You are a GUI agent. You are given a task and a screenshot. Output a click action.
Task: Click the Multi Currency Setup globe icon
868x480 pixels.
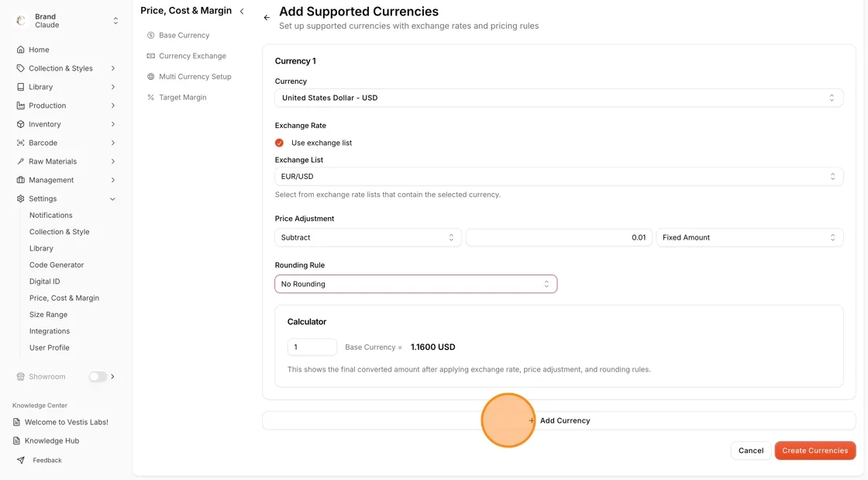pos(150,77)
